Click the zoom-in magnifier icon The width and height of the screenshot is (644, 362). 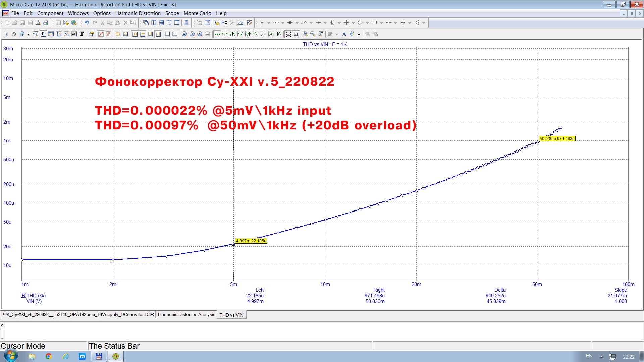pyautogui.click(x=305, y=34)
